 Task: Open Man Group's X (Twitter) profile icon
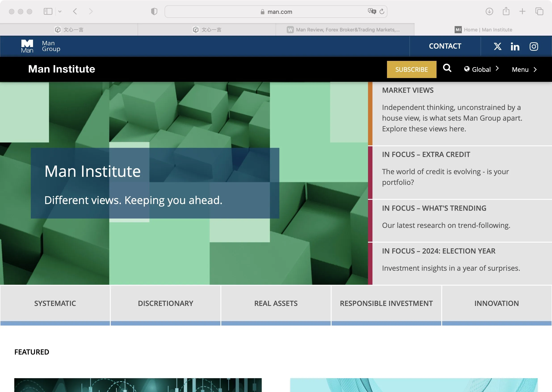[497, 46]
